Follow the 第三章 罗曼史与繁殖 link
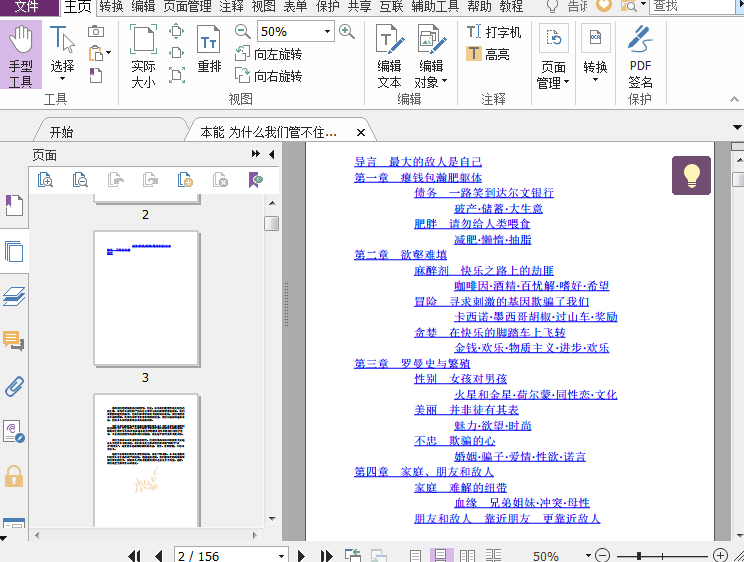Viewport: 744px width, 562px height. (412, 364)
